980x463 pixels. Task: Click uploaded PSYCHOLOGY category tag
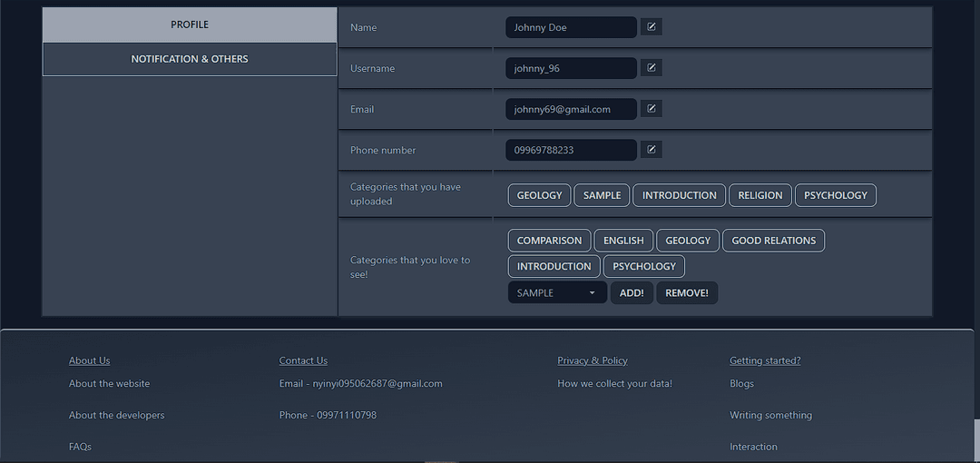point(836,195)
